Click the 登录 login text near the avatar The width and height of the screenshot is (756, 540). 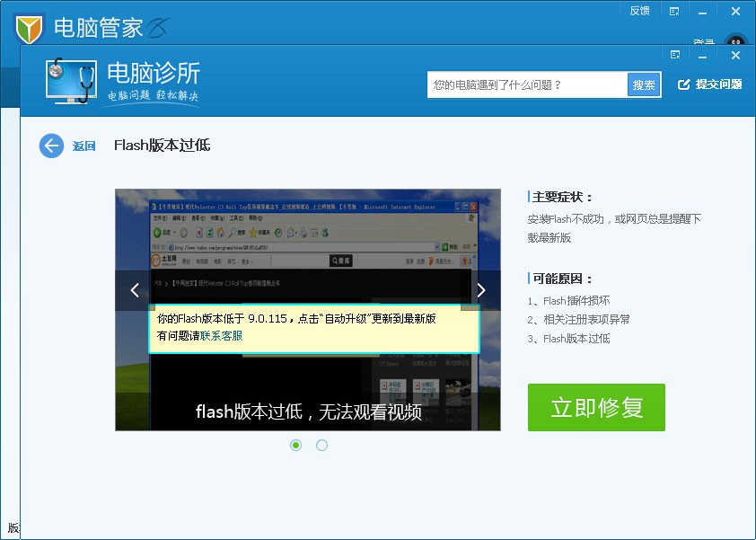pos(704,42)
